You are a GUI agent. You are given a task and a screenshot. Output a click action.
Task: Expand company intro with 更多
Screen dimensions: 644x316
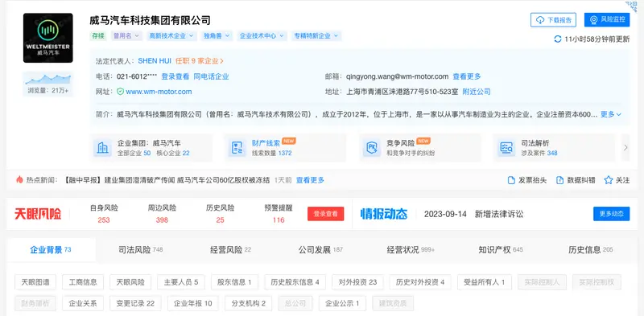pyautogui.click(x=611, y=114)
